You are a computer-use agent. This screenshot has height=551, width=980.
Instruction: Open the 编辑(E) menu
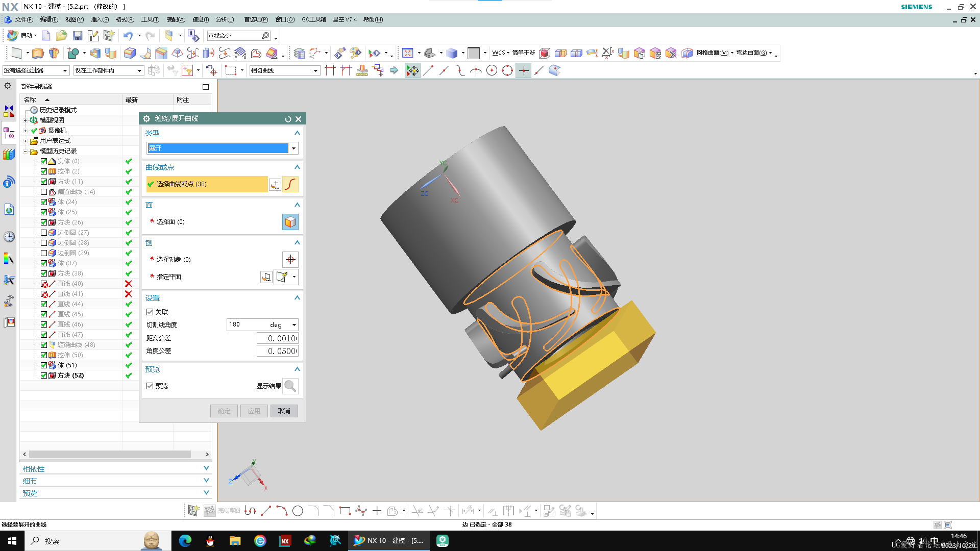coord(49,19)
